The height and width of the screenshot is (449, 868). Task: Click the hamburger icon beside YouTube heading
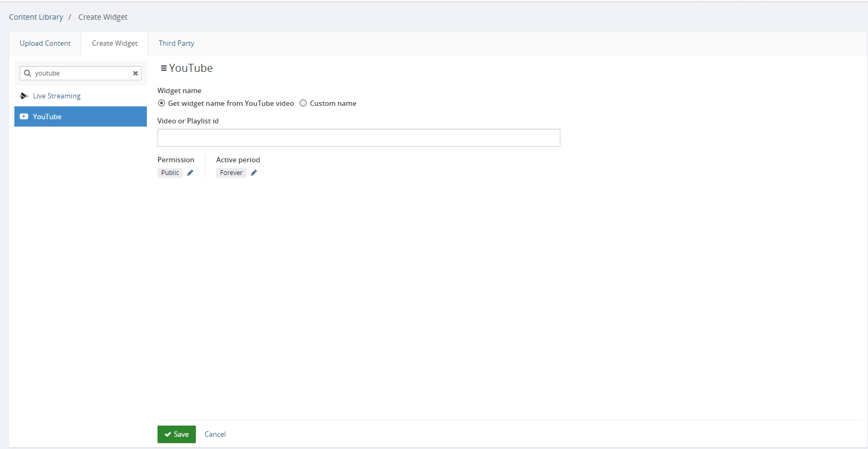(x=163, y=68)
